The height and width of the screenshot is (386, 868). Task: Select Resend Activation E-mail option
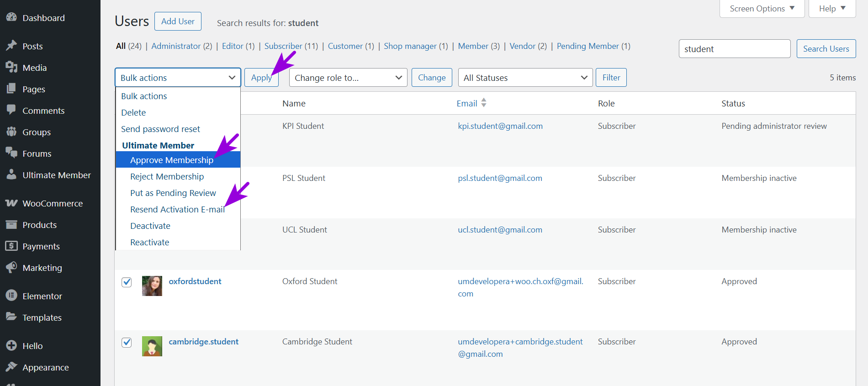(178, 210)
